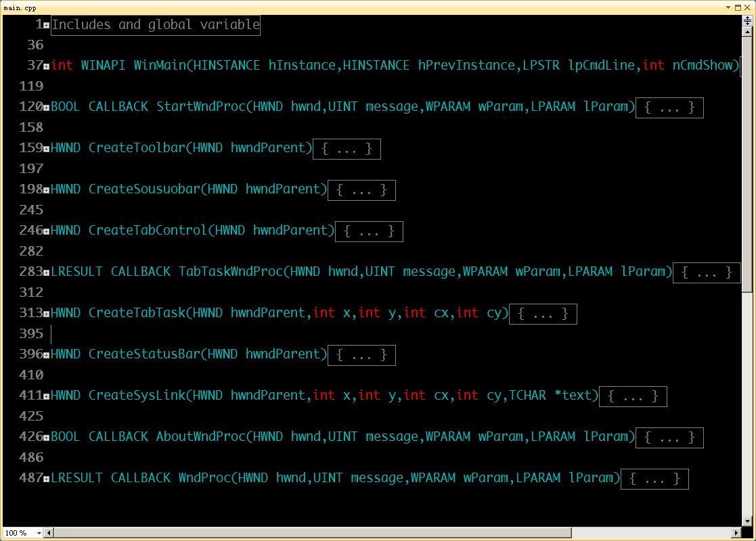This screenshot has width=756, height=541.
Task: Expand the CreateStatusBar function on line 396
Action: (46, 356)
